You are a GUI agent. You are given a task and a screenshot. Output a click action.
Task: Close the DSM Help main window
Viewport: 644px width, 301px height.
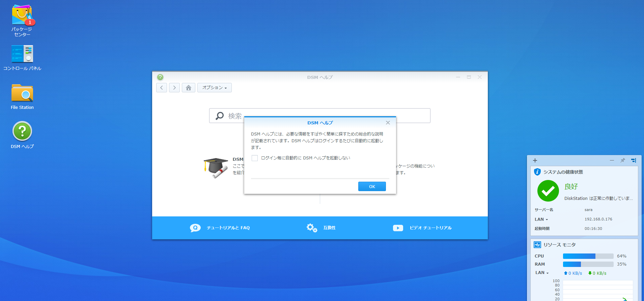click(x=480, y=77)
